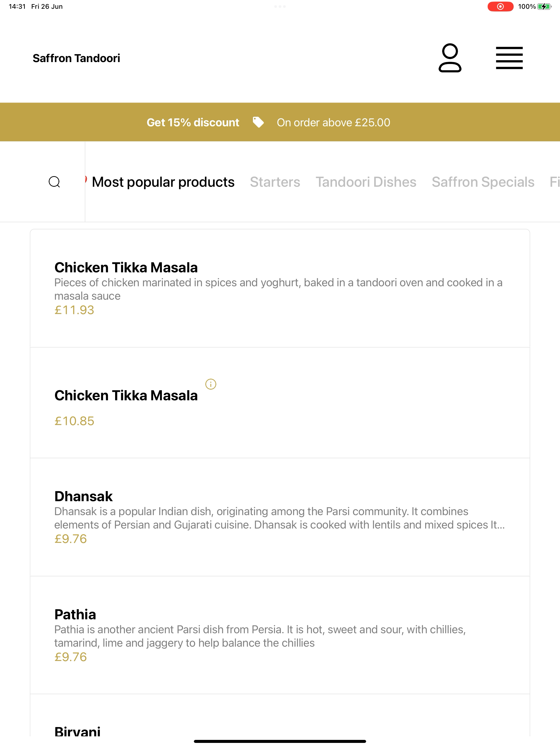Select Chicken Tikka Masala priced £10.85
This screenshot has width=560, height=747.
[x=280, y=402]
